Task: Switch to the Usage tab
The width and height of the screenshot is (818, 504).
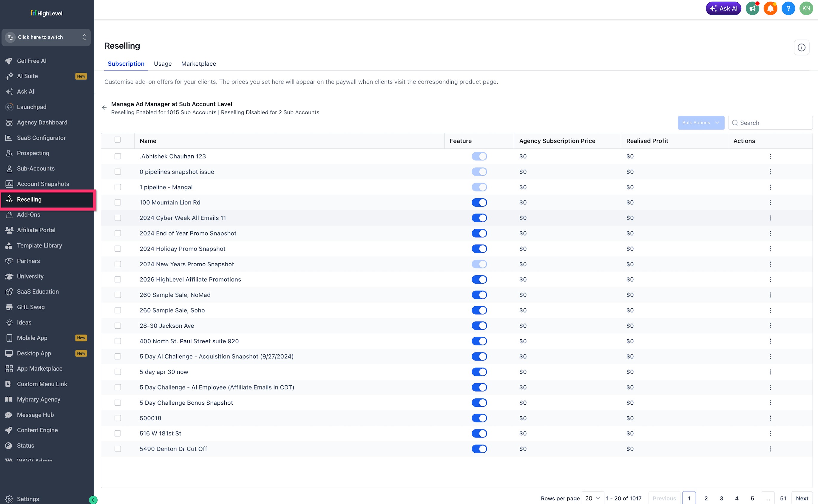Action: point(163,64)
